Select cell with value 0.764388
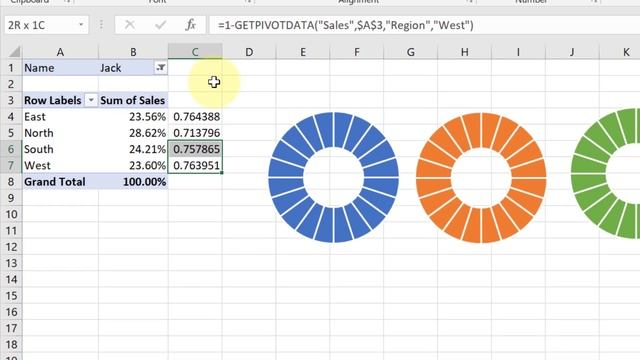Screen dimensions: 640x360 pos(195,117)
